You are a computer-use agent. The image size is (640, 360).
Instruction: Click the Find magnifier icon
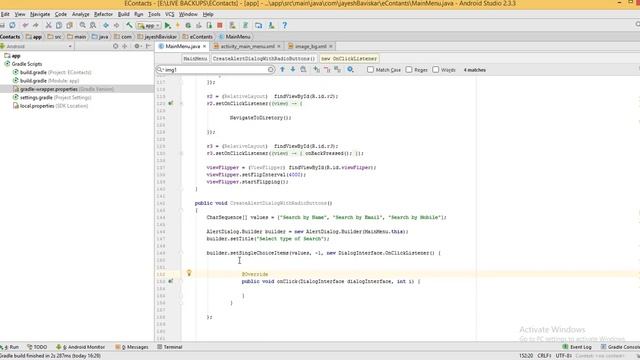82,25
